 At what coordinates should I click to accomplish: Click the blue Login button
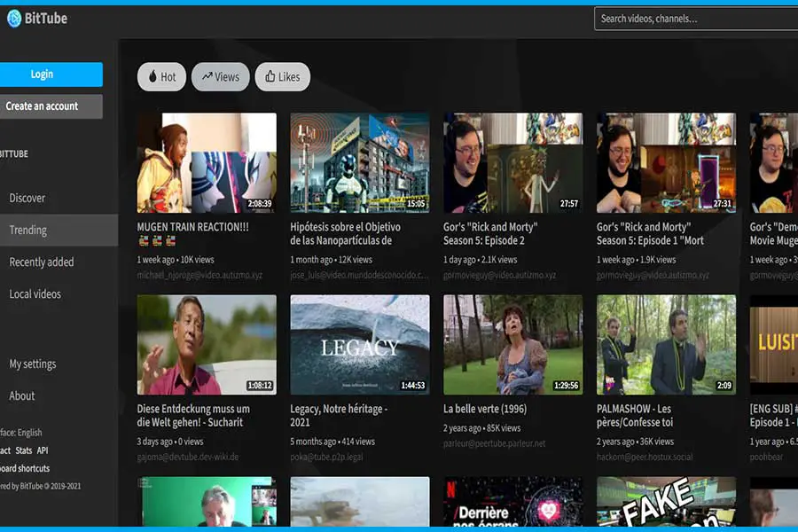(51, 74)
